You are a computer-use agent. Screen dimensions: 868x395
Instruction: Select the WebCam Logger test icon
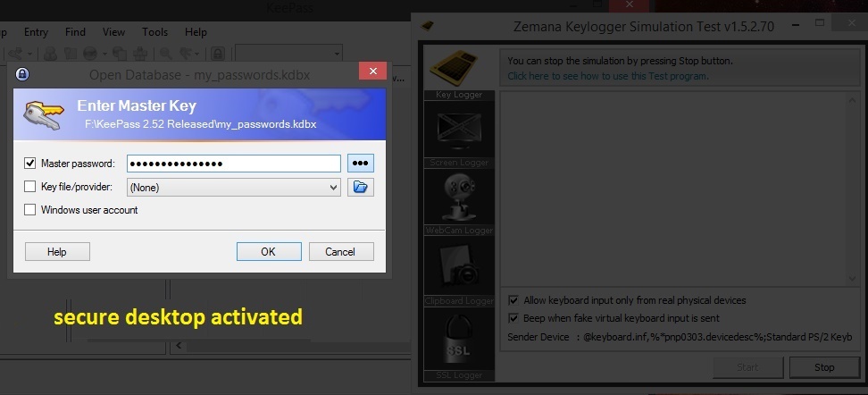[x=459, y=197]
